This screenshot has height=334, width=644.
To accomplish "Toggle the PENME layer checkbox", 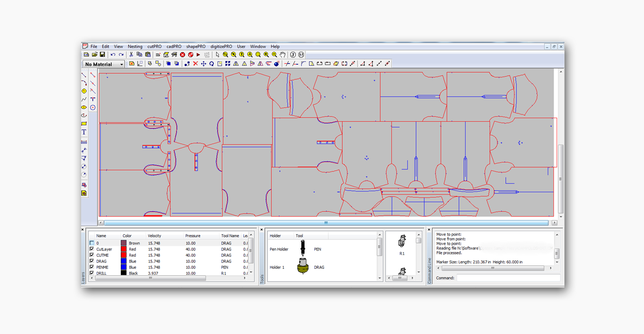I will tap(92, 267).
